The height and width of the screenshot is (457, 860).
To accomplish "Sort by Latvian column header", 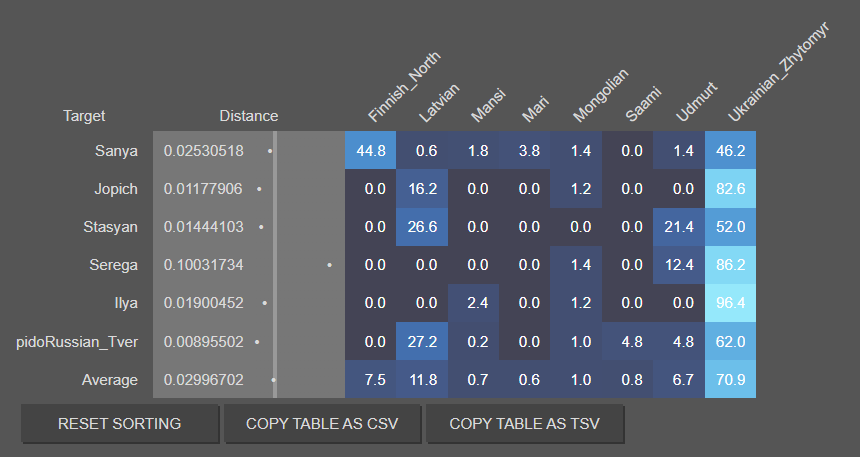I will pyautogui.click(x=439, y=103).
